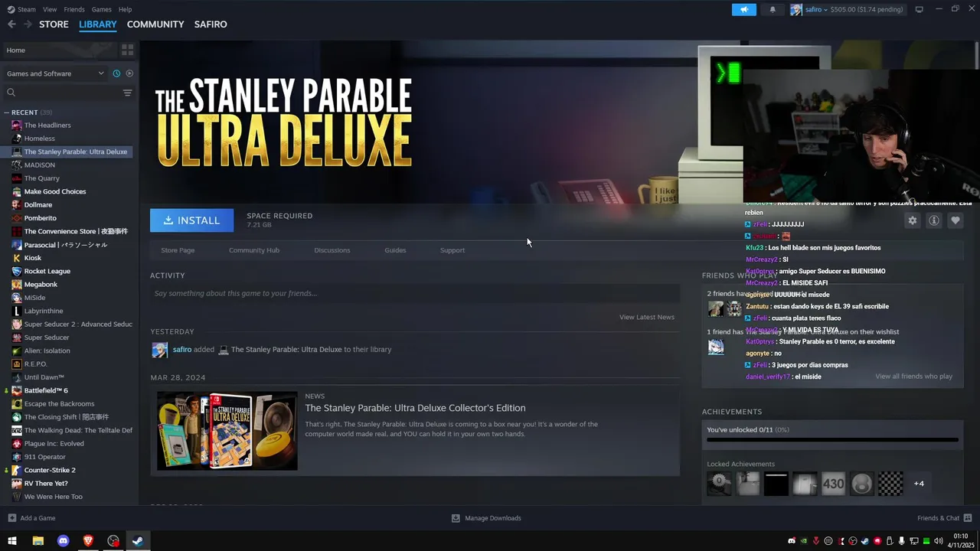Open Friends & Chat
This screenshot has height=551, width=980.
click(944, 518)
